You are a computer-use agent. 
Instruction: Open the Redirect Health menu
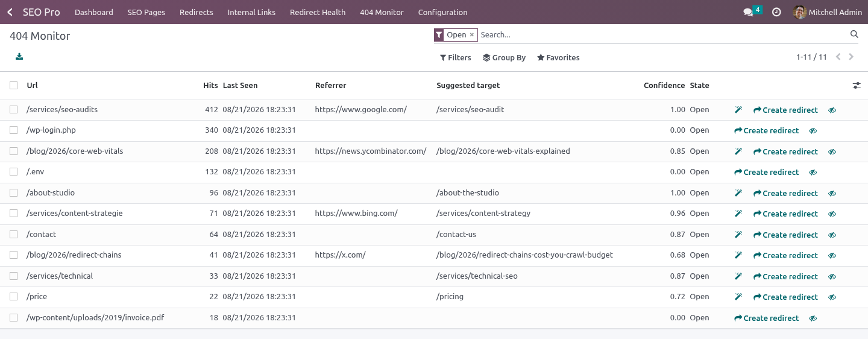pyautogui.click(x=318, y=12)
